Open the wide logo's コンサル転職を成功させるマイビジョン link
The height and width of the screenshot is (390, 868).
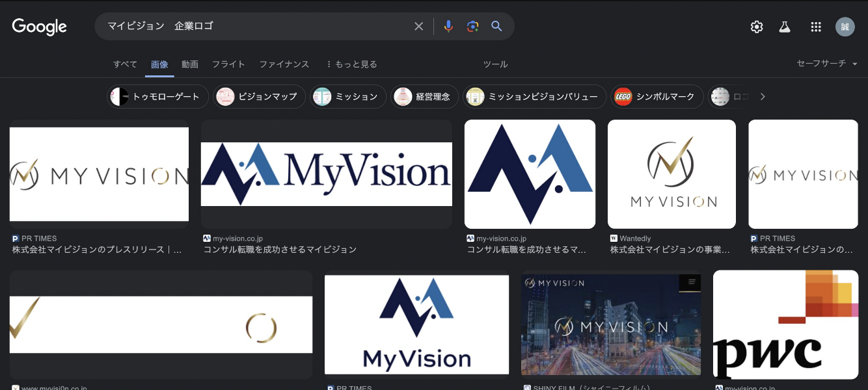coord(280,250)
